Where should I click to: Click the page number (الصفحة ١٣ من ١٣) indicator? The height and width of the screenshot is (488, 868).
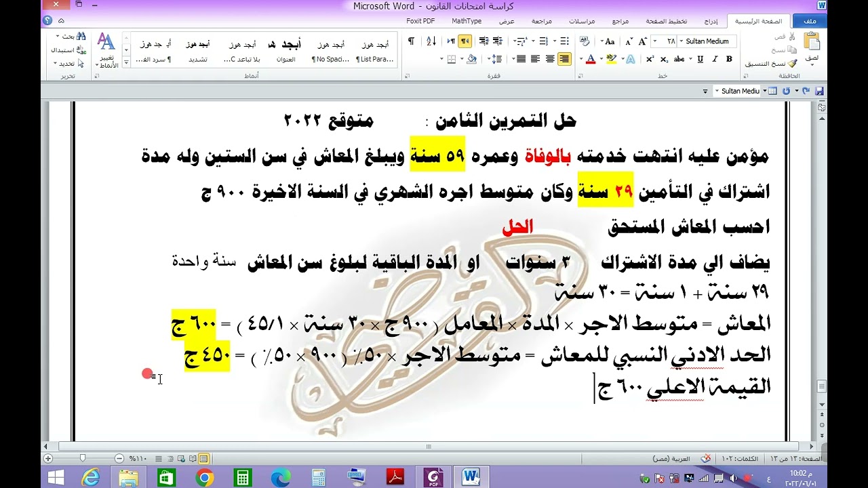pyautogui.click(x=797, y=459)
